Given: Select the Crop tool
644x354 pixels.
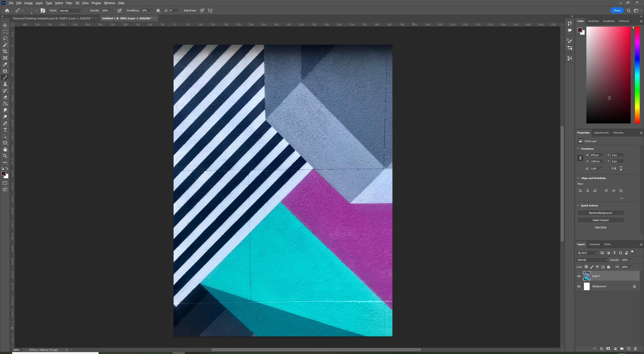Looking at the screenshot, I should coord(5,52).
